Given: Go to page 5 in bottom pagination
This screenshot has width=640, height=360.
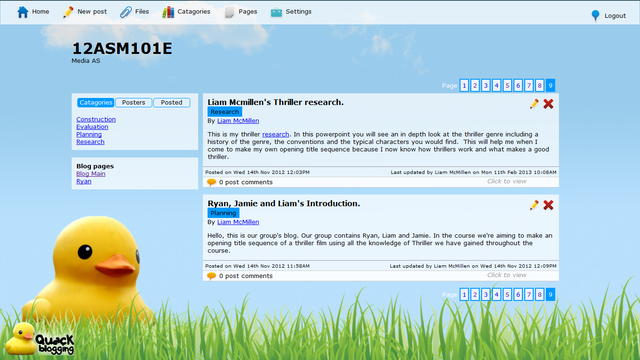Looking at the screenshot, I should 507,294.
